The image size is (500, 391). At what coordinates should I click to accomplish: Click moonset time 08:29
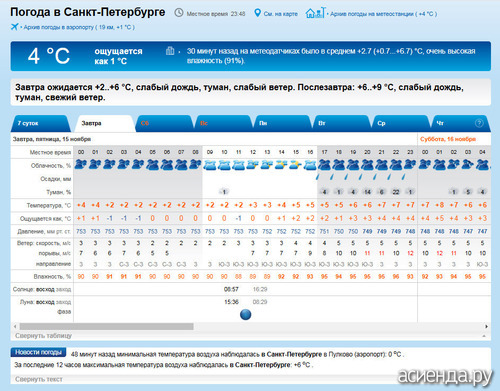tap(260, 302)
